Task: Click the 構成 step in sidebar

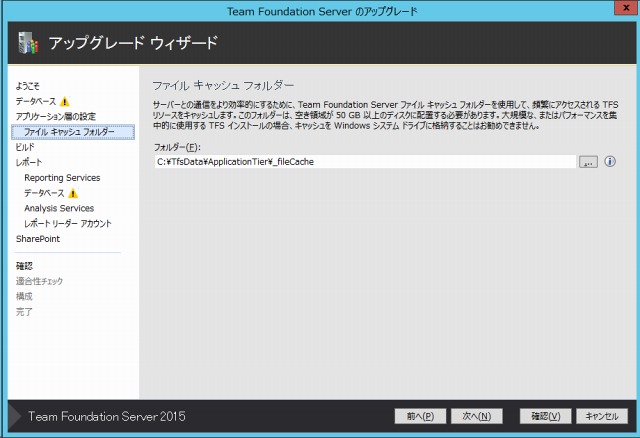Action: [x=24, y=296]
